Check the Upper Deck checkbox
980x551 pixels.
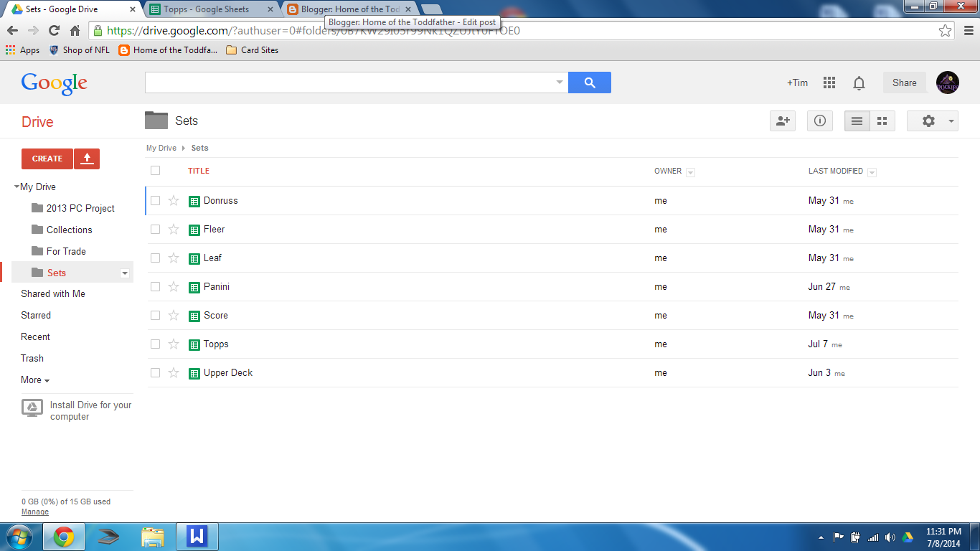coord(155,373)
